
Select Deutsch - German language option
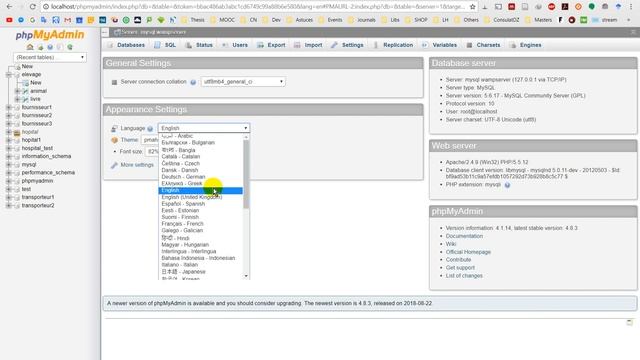tap(200, 177)
